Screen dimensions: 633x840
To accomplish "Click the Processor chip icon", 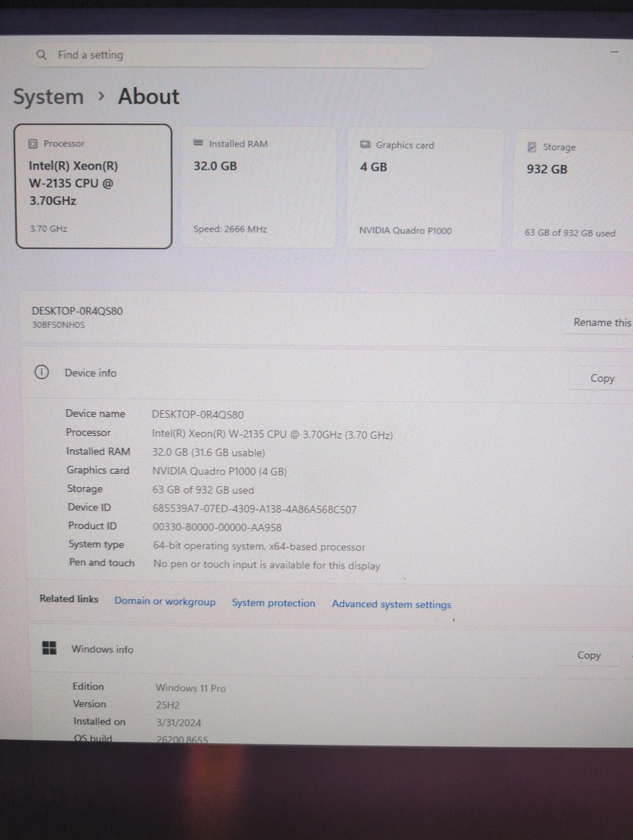I will 33,143.
